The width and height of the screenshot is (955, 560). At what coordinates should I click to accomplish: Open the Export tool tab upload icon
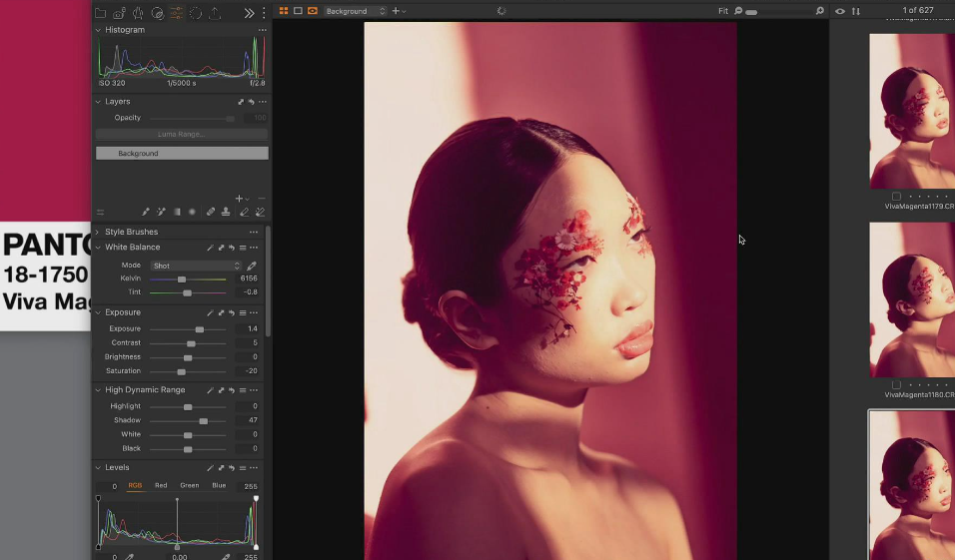pos(215,13)
